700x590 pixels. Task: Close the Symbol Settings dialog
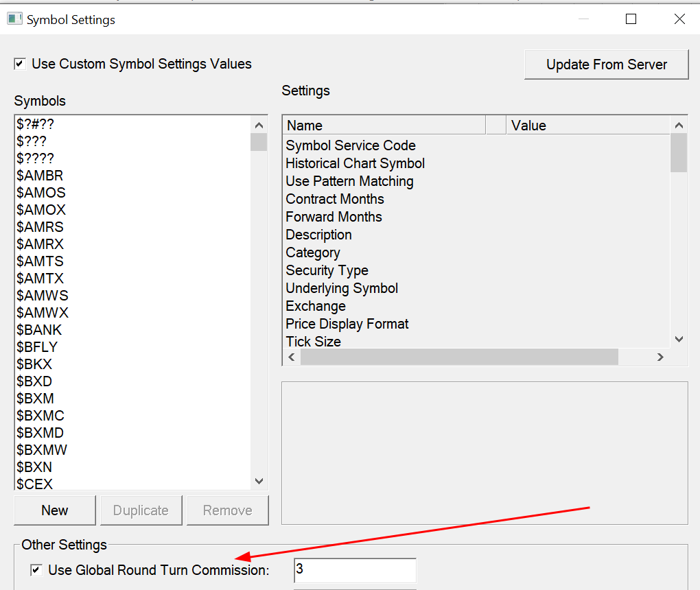(679, 19)
